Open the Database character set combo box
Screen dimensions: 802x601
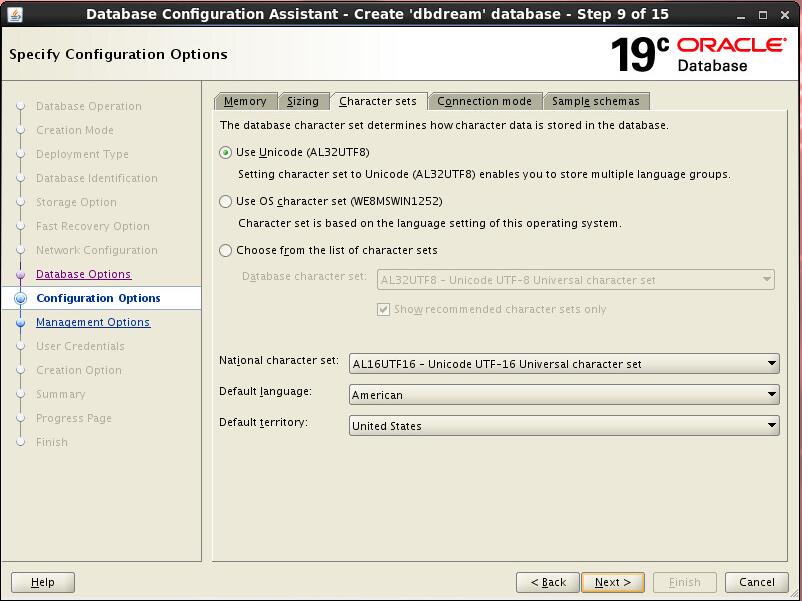575,280
